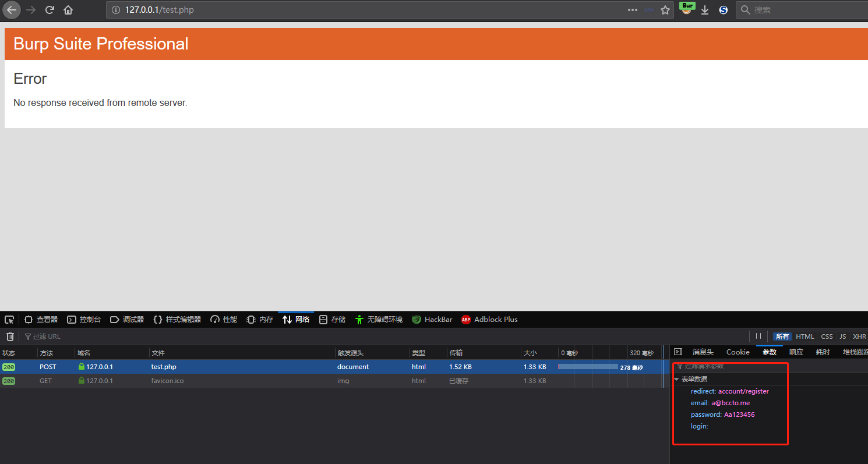868x464 pixels.
Task: Open the 性能 performance tab
Action: pos(224,320)
